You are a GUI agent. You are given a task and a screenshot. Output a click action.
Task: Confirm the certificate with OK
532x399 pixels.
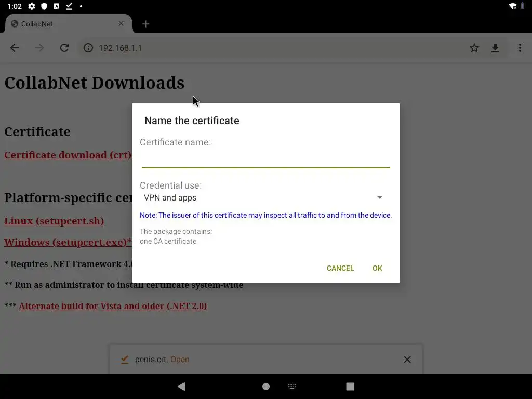377,268
